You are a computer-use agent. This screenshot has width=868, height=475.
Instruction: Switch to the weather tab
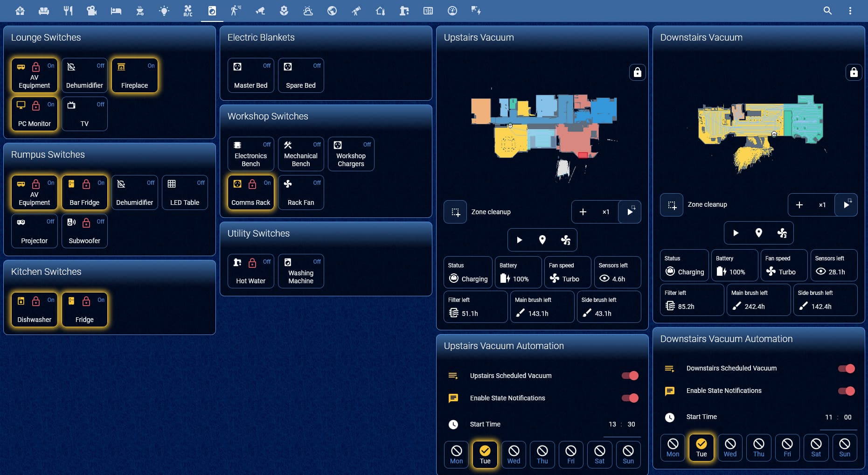pos(308,10)
